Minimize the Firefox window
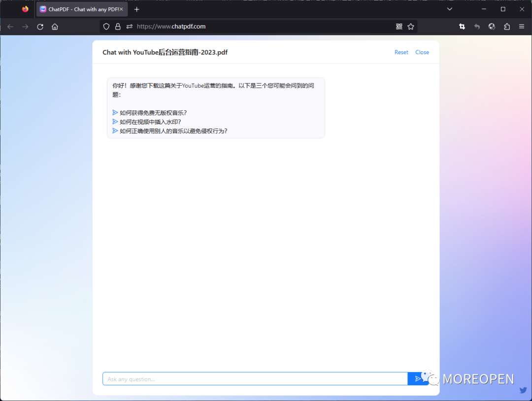 tap(484, 9)
